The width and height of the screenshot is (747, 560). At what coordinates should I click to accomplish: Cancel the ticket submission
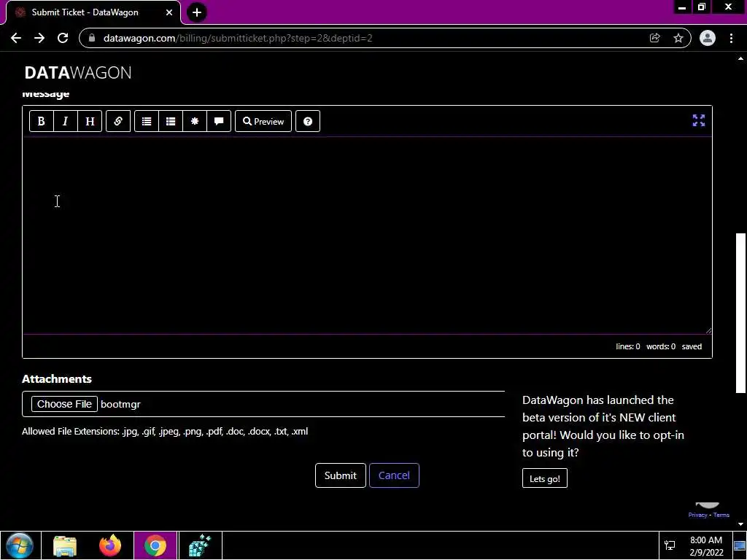tap(394, 475)
